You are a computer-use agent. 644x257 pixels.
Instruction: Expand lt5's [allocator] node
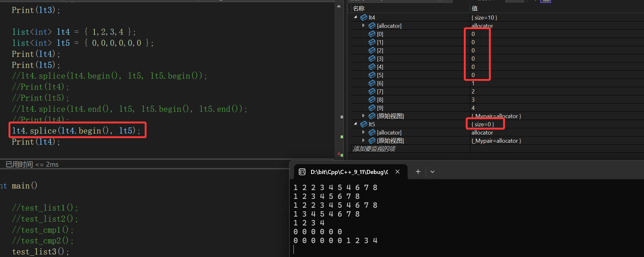coord(363,132)
